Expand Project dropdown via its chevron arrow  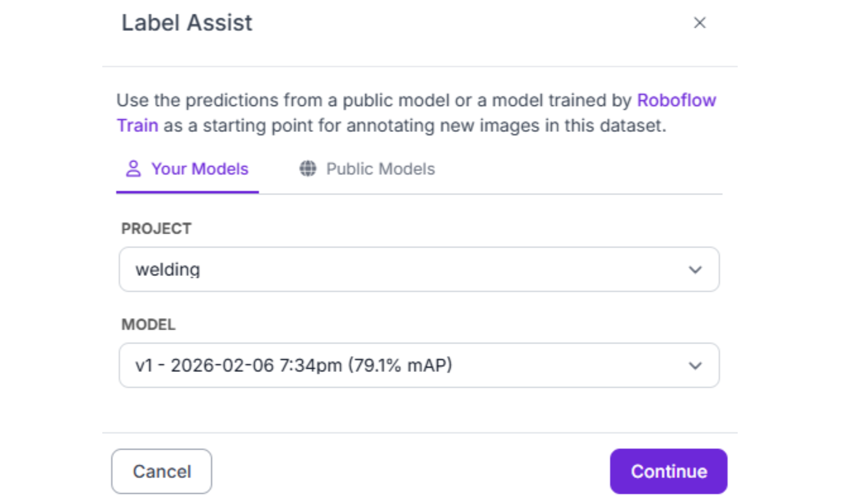(695, 270)
